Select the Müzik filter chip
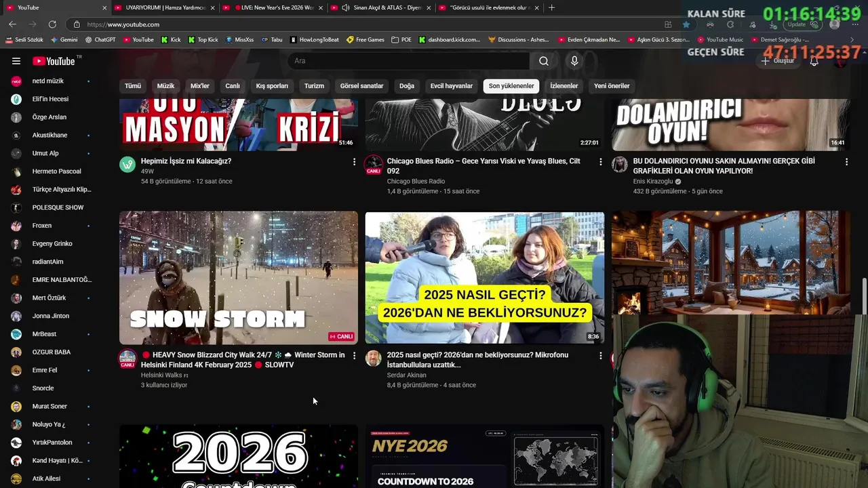 (165, 86)
